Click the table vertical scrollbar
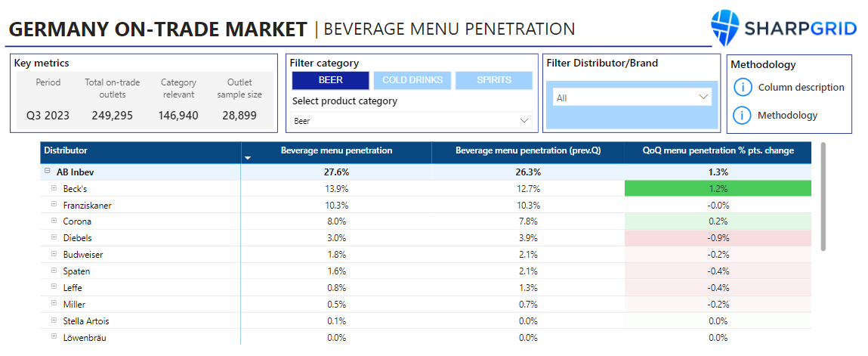 point(823,197)
